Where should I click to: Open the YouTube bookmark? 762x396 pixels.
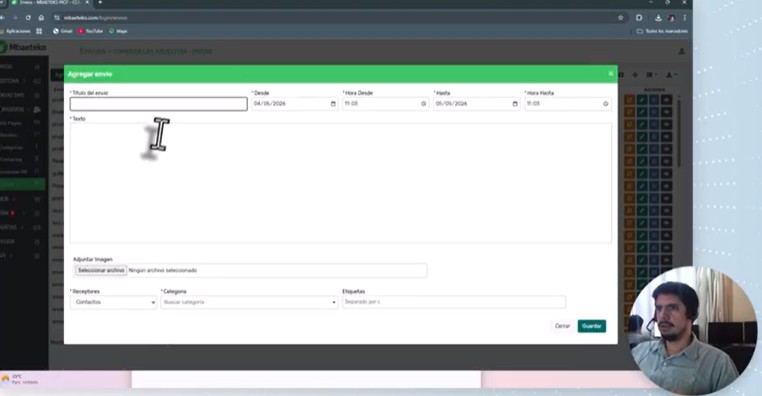coord(90,31)
